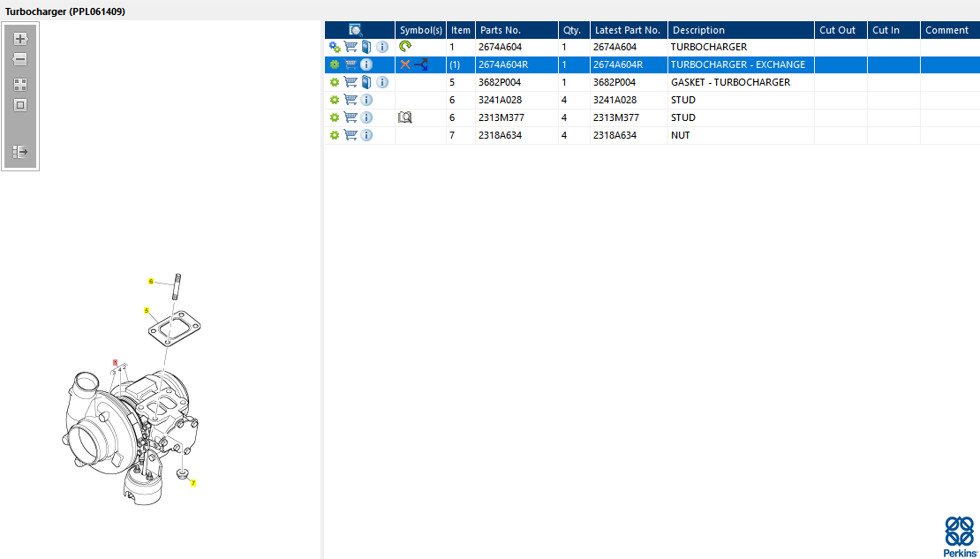Screen dimensions: 980x559
Task: Add GASKET - TURBOCHARGER to the cart
Action: click(351, 82)
